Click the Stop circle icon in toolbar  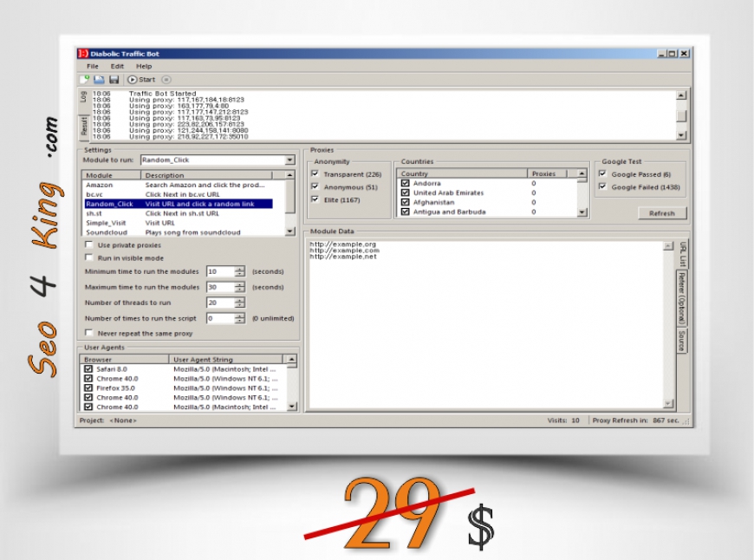point(166,80)
